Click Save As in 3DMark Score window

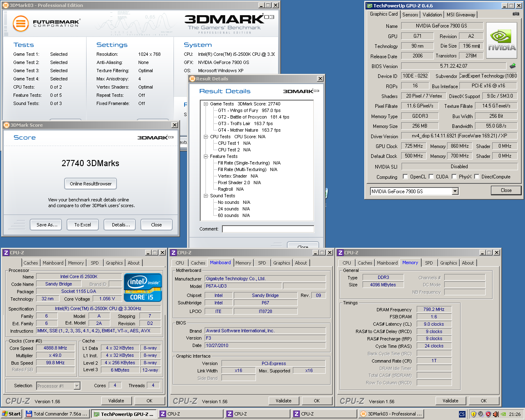point(47,225)
